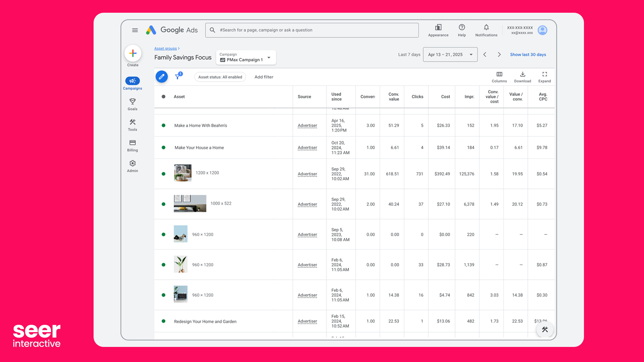Click the Create plus button
644x362 pixels.
[x=133, y=53]
